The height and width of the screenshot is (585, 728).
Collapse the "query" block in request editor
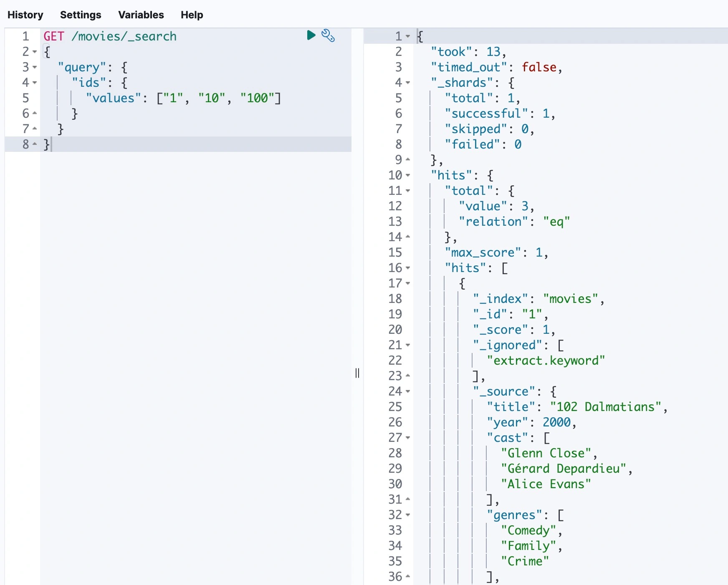[35, 67]
